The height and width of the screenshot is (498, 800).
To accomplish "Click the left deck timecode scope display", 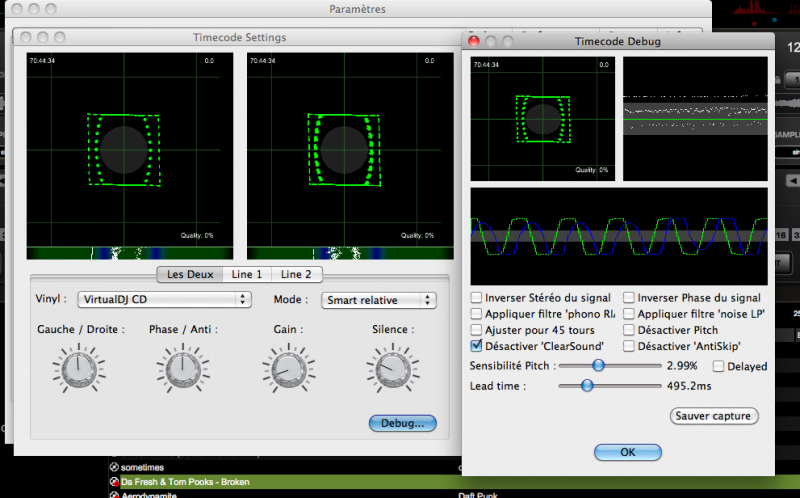I will [x=130, y=150].
